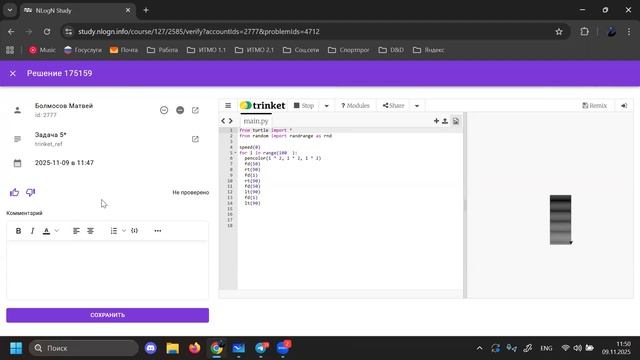Click the thumbs down reject icon
Viewport: 640px width, 360px height.
[31, 192]
